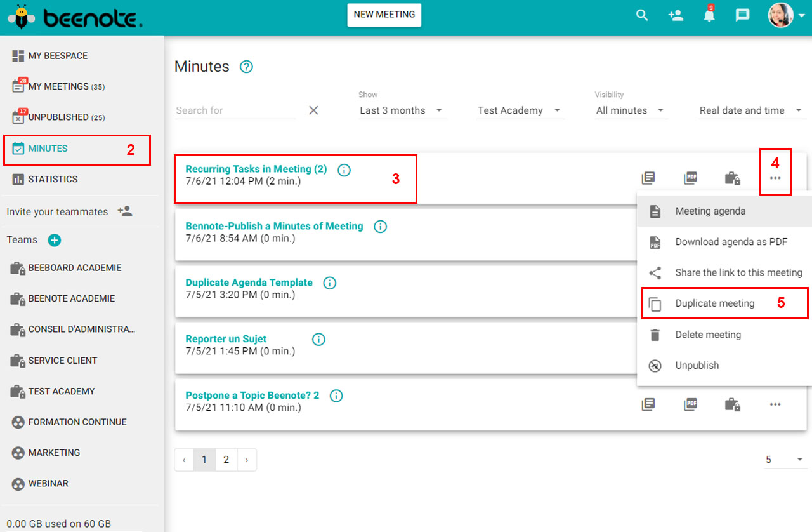Click the Minutes help question icon
Viewport: 812px width, 532px height.
point(246,67)
